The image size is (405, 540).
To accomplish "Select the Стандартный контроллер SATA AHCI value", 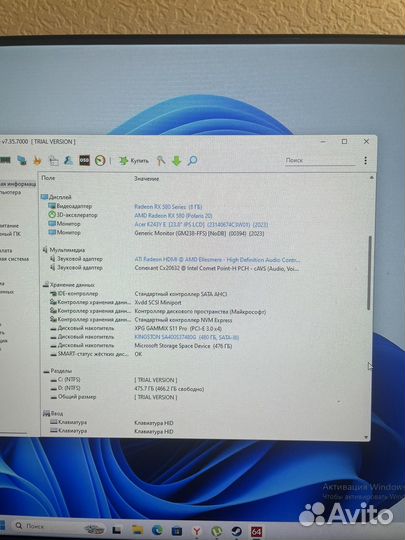I will [x=180, y=294].
